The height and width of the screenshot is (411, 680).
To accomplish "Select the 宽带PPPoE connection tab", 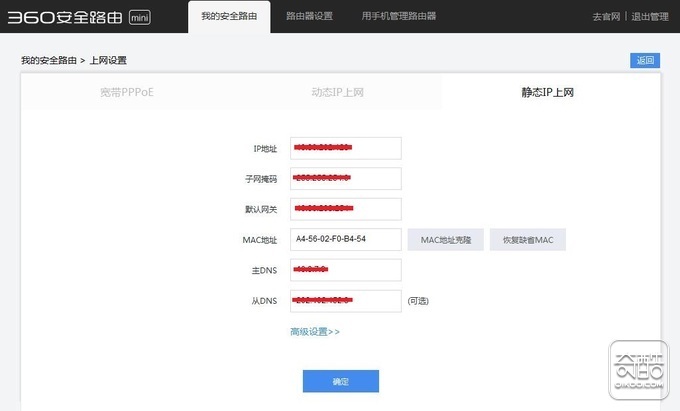I will point(127,92).
